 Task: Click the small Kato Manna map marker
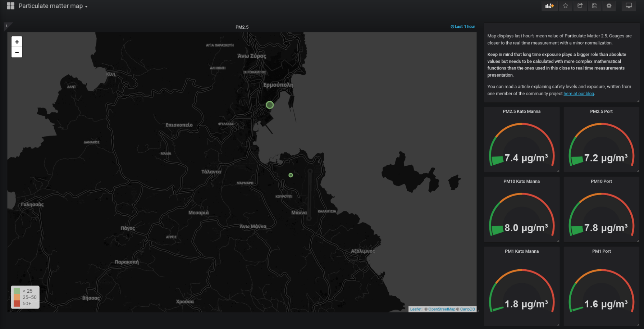coord(291,175)
